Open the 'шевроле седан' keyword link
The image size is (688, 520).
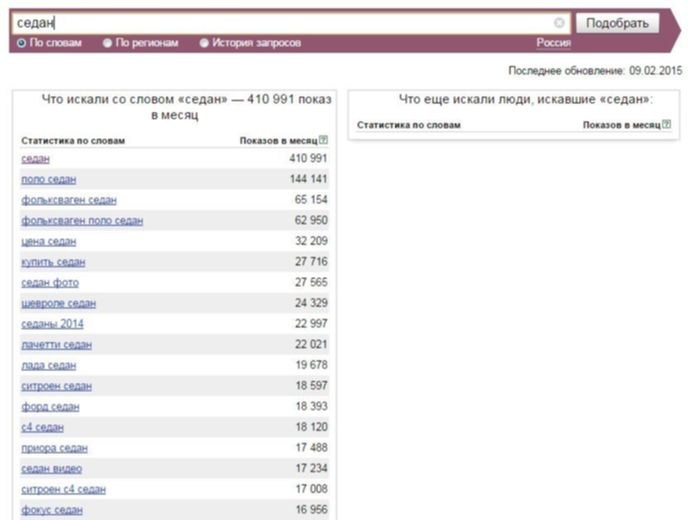(58, 303)
